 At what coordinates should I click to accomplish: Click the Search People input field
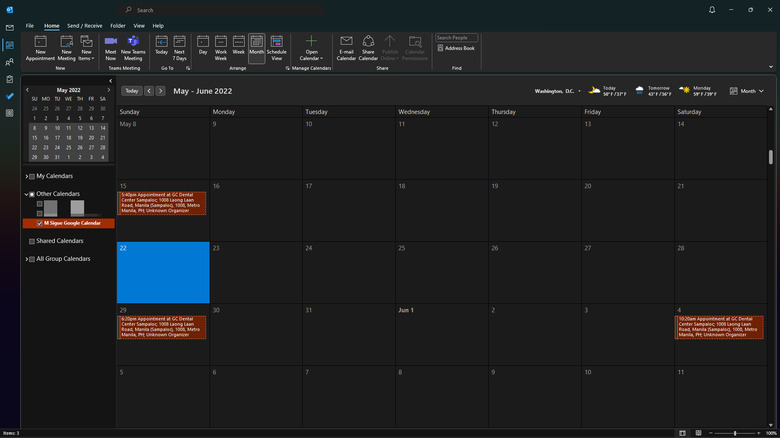pos(456,37)
